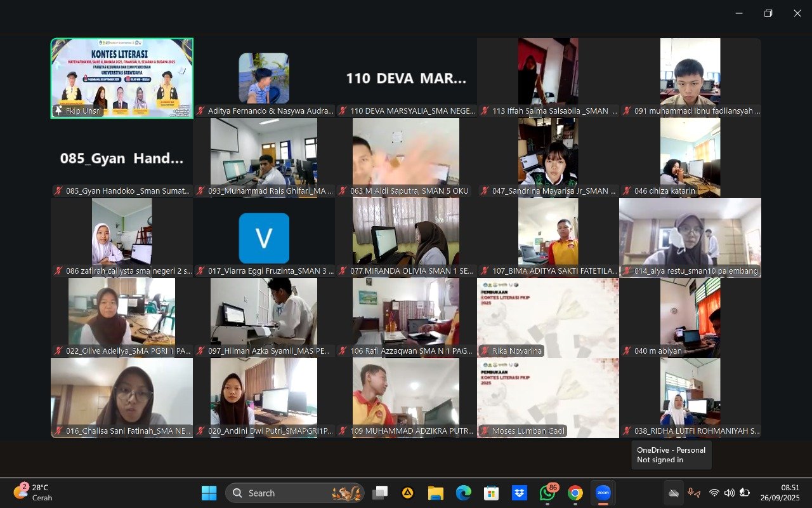Open the Zoom app in taskbar

603,493
